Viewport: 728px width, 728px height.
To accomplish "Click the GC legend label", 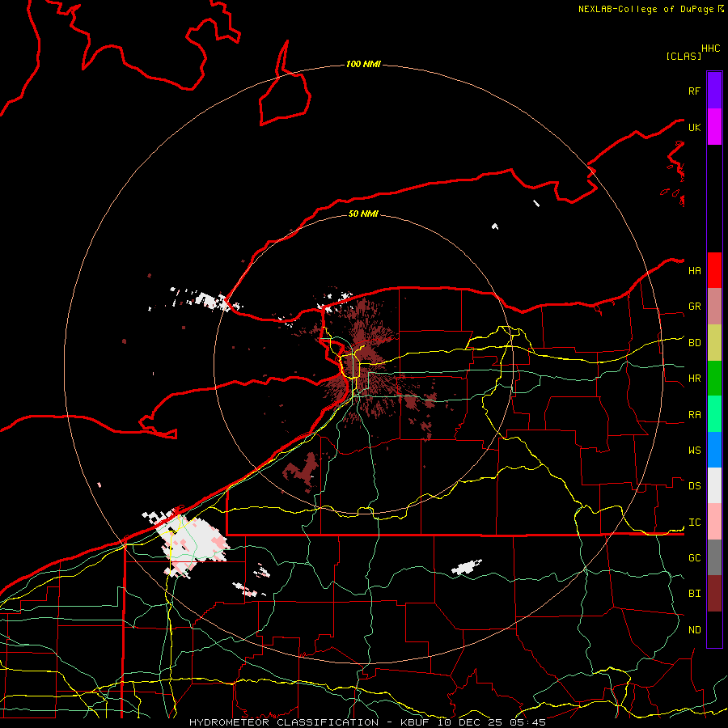I will tap(694, 558).
